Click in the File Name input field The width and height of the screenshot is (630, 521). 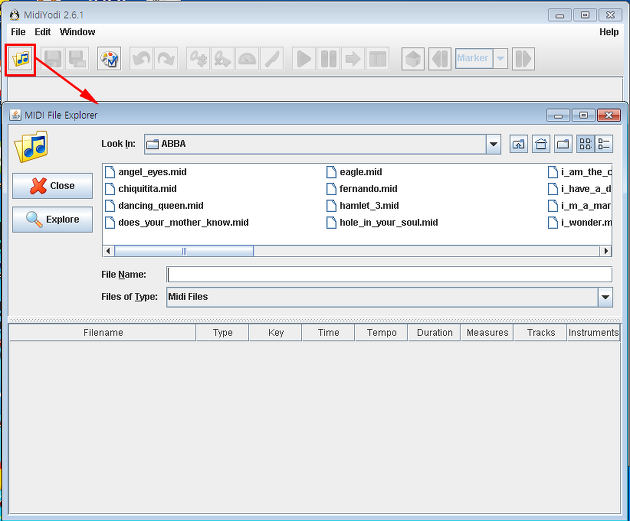click(x=389, y=274)
